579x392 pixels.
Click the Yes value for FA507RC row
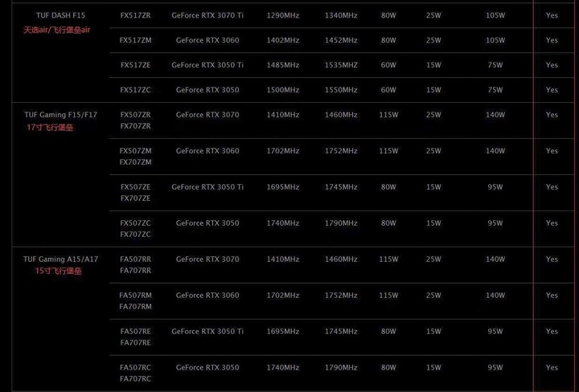[x=552, y=368]
